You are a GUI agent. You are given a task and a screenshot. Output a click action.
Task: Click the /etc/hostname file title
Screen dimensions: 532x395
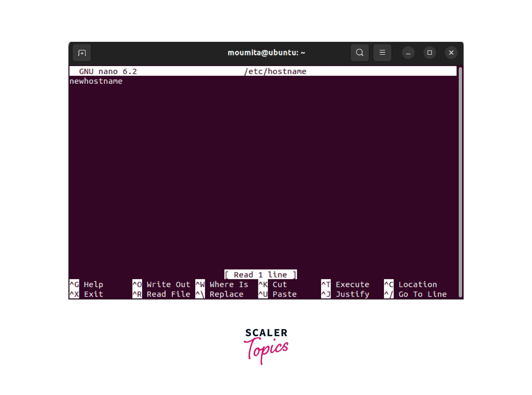pos(275,71)
